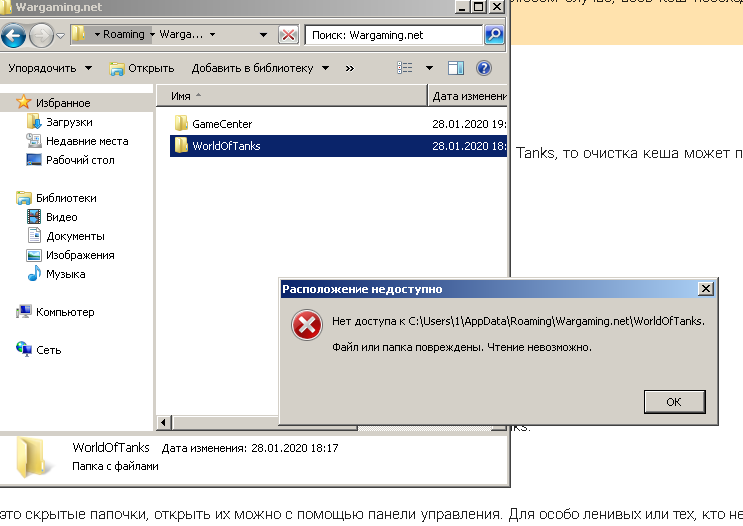Screen dimensions: 743x526
Task: Open recent pages dropdown next to Forward
Action: point(60,36)
